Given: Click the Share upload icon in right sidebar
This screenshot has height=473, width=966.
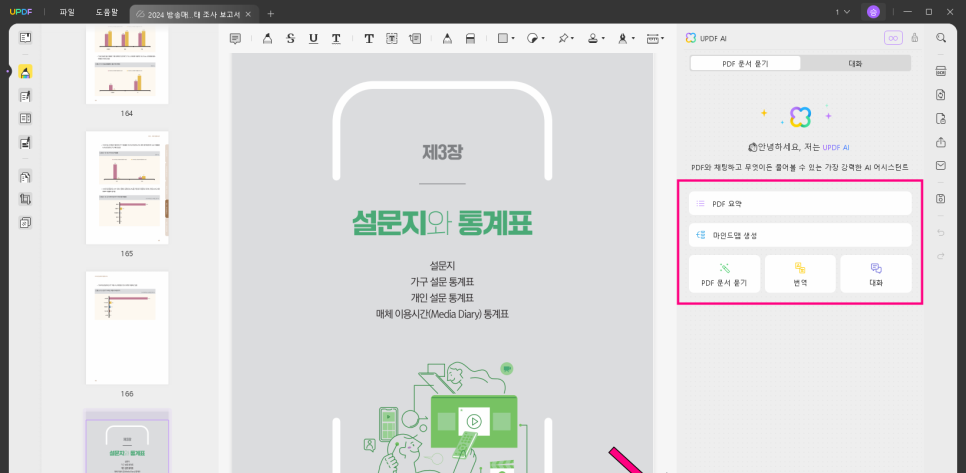Looking at the screenshot, I should [941, 142].
